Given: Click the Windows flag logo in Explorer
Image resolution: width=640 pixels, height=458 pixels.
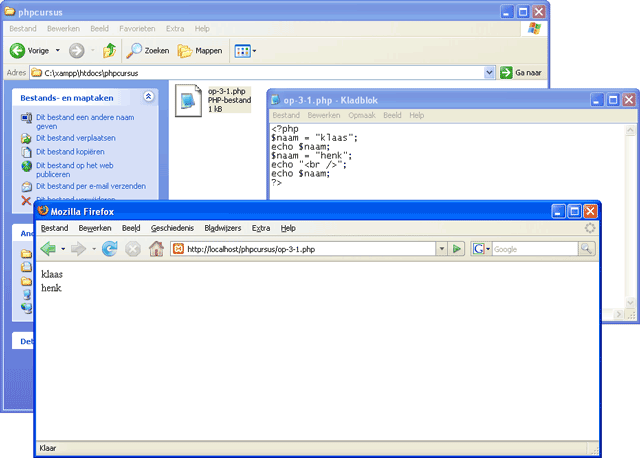Looking at the screenshot, I should pos(534,29).
